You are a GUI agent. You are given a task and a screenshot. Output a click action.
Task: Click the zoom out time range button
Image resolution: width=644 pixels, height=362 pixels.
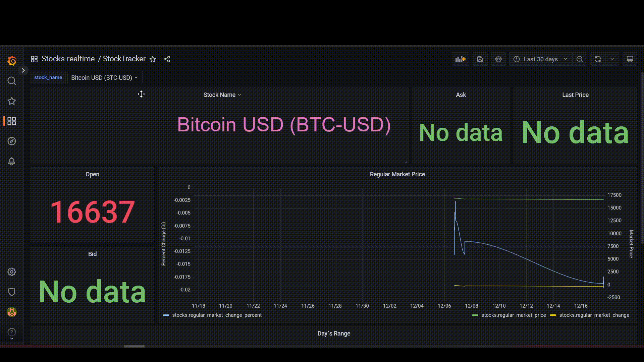[580, 59]
